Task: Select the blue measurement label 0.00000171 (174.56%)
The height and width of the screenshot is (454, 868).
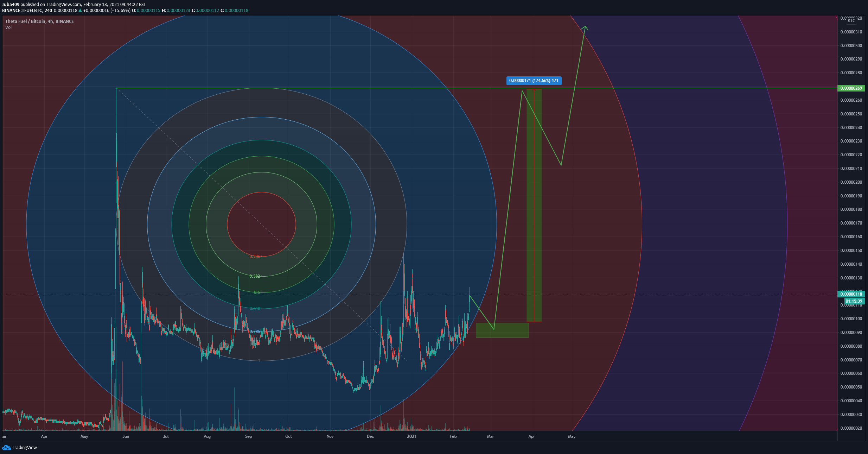Action: point(534,81)
